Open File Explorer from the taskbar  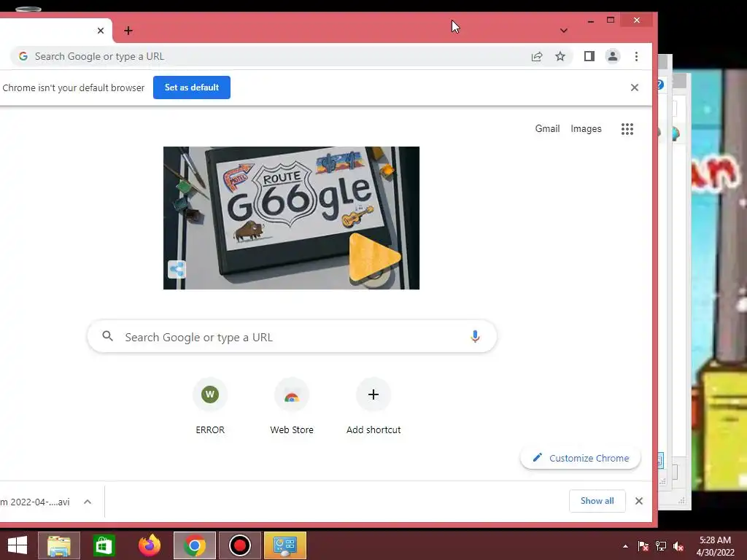pos(59,545)
